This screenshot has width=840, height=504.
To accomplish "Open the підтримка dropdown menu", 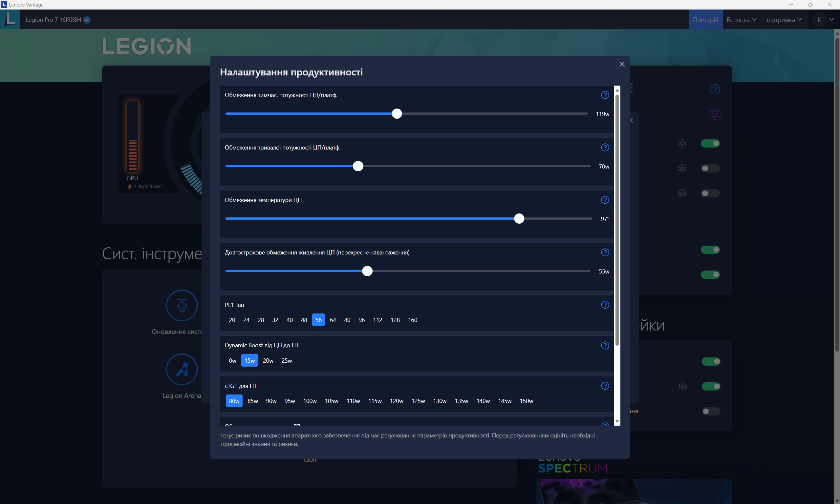I will [784, 20].
